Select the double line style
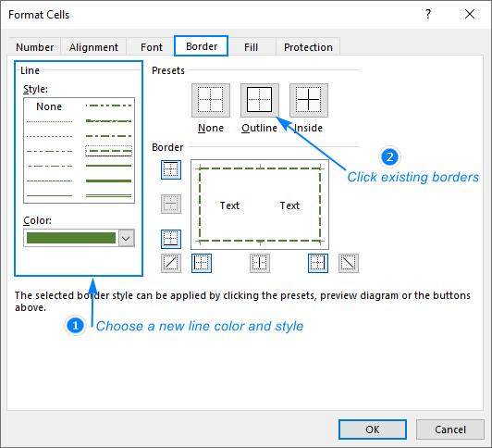The height and width of the screenshot is (448, 492). [x=108, y=195]
